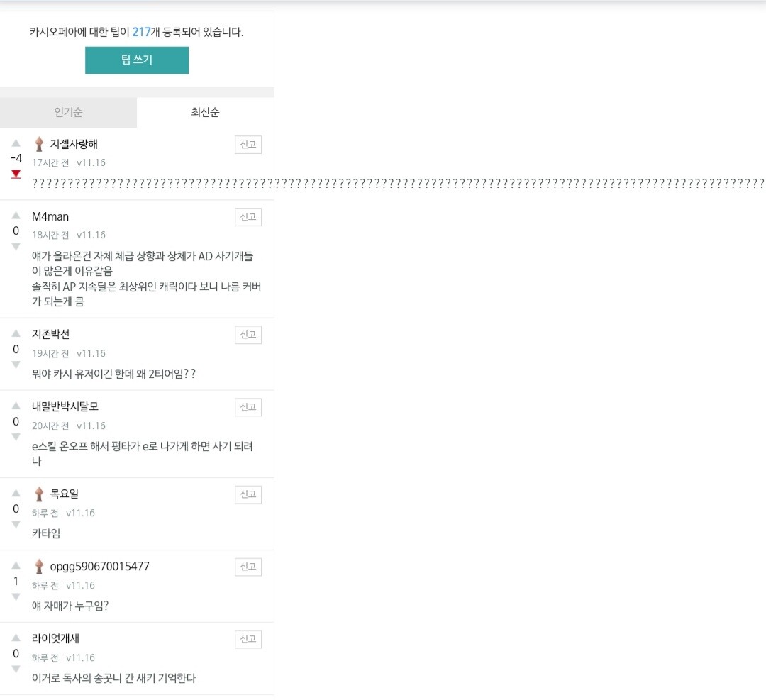Upvote the comment by 지젤사랑해
This screenshot has width=766, height=700.
(16, 143)
